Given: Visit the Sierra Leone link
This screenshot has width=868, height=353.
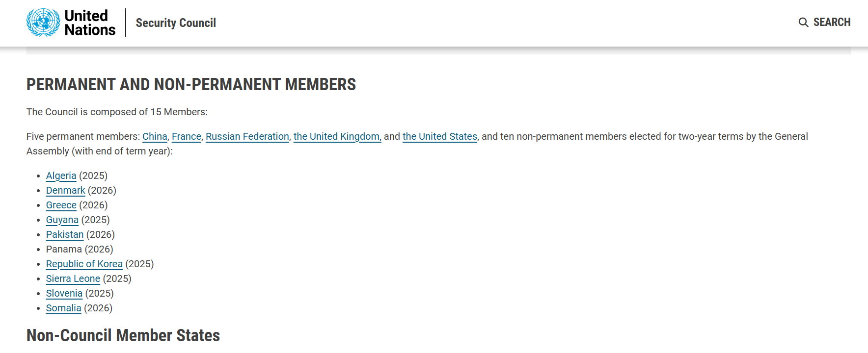Looking at the screenshot, I should 73,278.
